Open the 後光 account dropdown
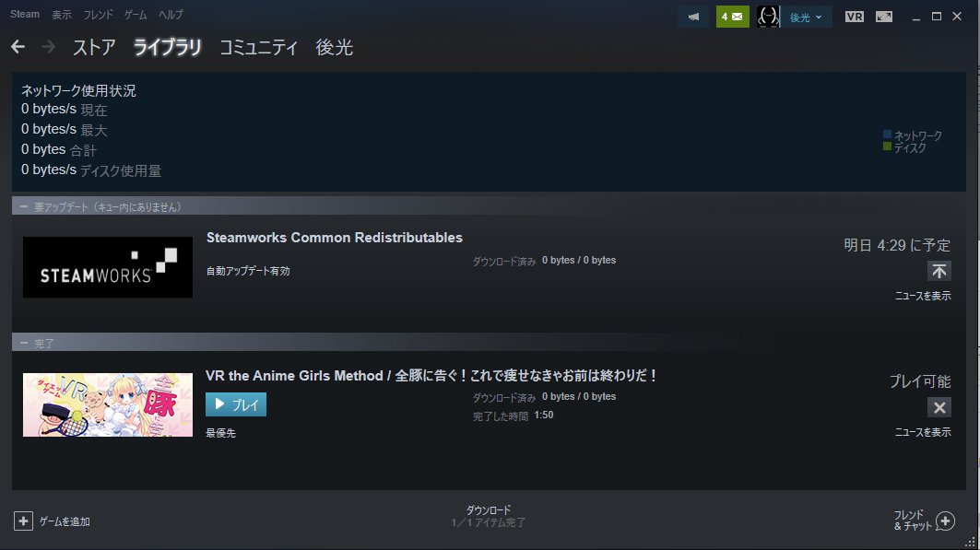 pos(806,17)
